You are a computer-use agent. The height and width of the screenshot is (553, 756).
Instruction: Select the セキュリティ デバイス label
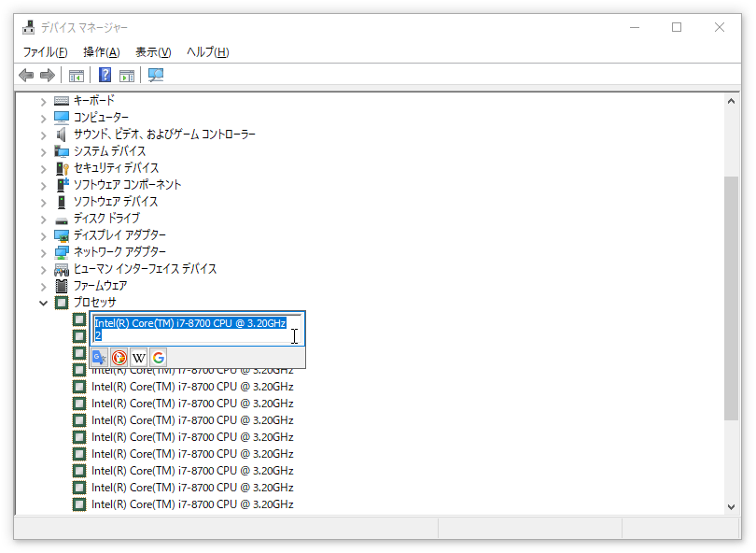point(116,168)
